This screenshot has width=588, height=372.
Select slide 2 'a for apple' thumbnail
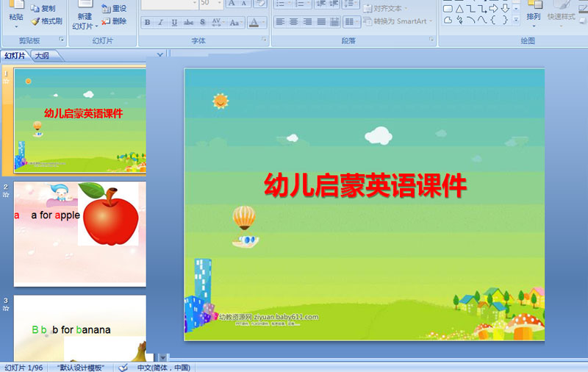tap(80, 234)
